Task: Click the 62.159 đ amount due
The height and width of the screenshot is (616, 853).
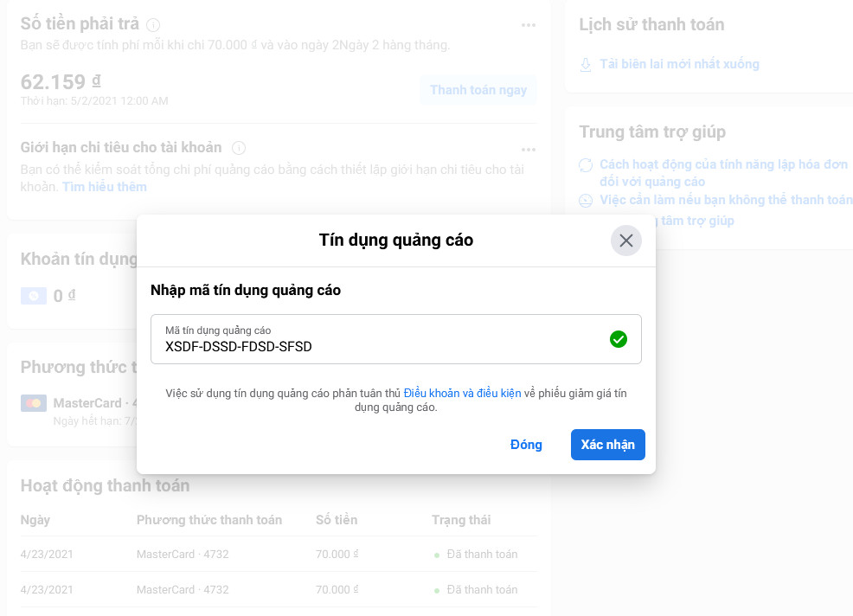Action: [x=61, y=81]
